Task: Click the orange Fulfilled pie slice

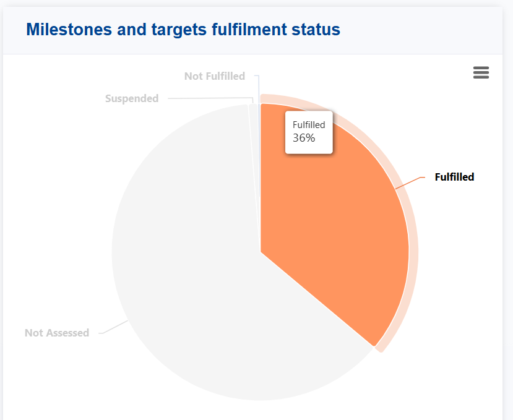Action: point(334,235)
